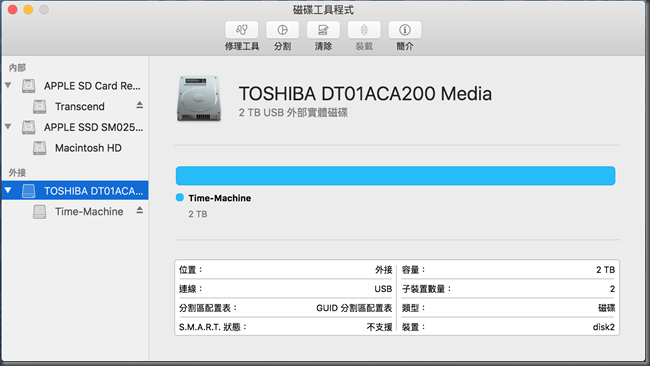Click the 子裝置數量 value 2

click(x=612, y=289)
